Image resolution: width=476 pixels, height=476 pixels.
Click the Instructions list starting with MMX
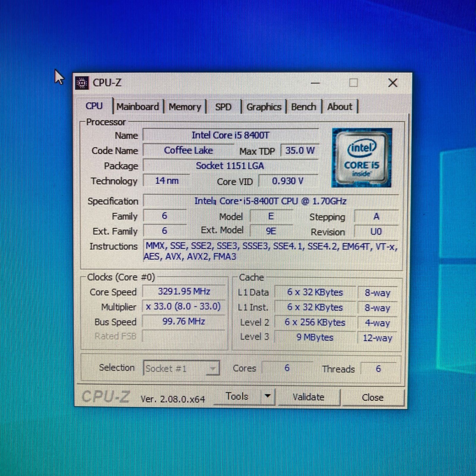(x=270, y=251)
